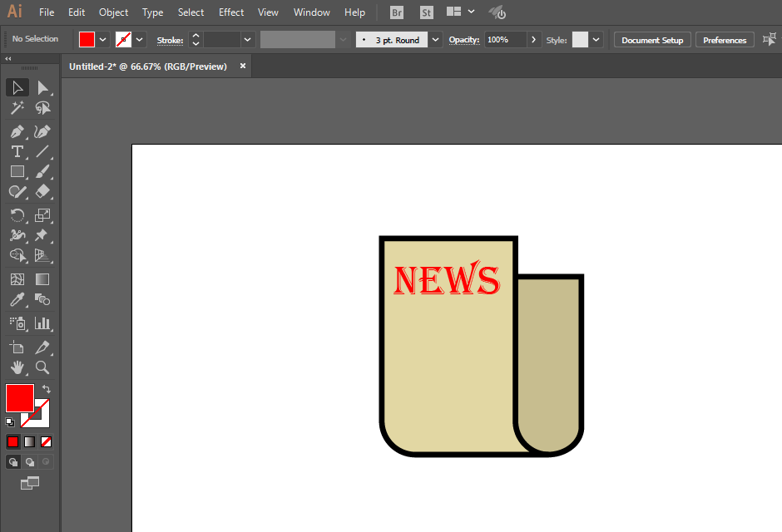The height and width of the screenshot is (532, 782).
Task: Open the 3 pt. Round brush dropdown
Action: (435, 40)
